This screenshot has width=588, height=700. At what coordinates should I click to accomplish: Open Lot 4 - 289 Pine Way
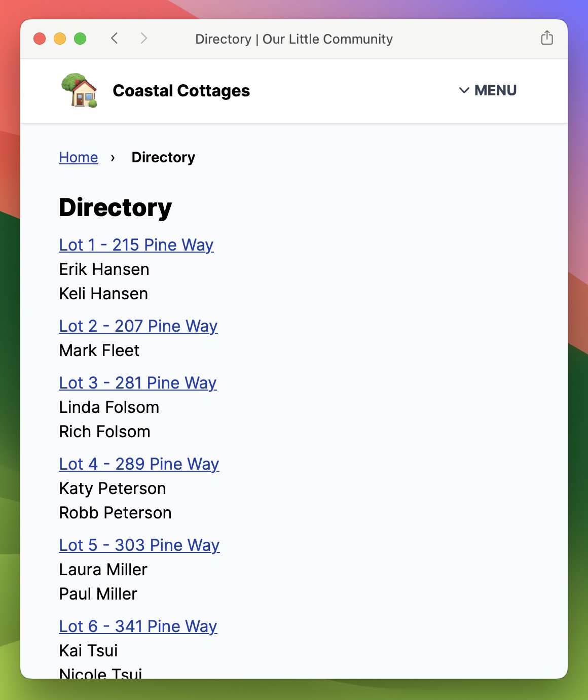[139, 464]
